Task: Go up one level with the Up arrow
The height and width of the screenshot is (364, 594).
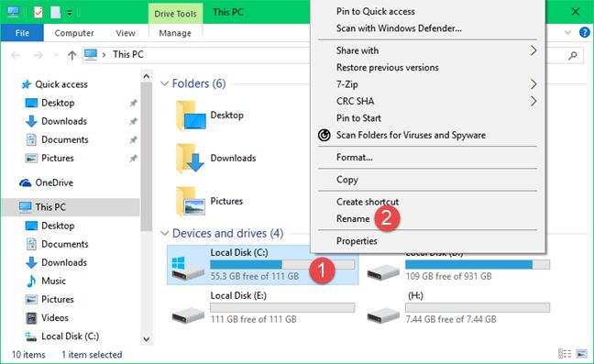Action: (x=72, y=55)
